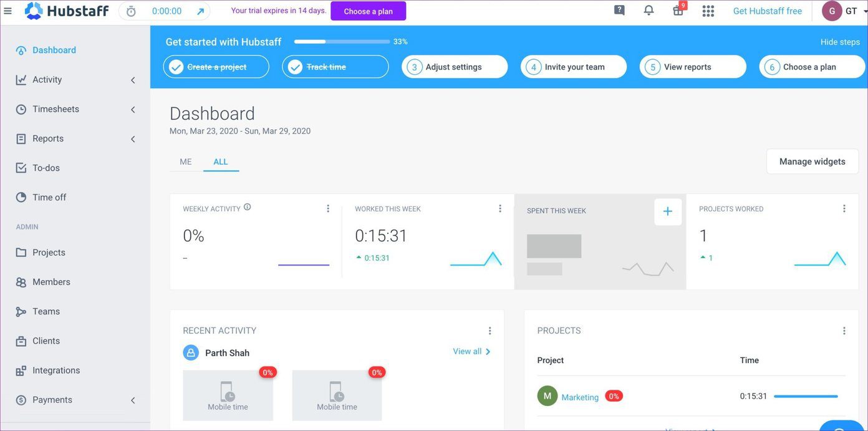Image resolution: width=868 pixels, height=431 pixels.
Task: Open the gift box rewards icon
Action: (678, 10)
